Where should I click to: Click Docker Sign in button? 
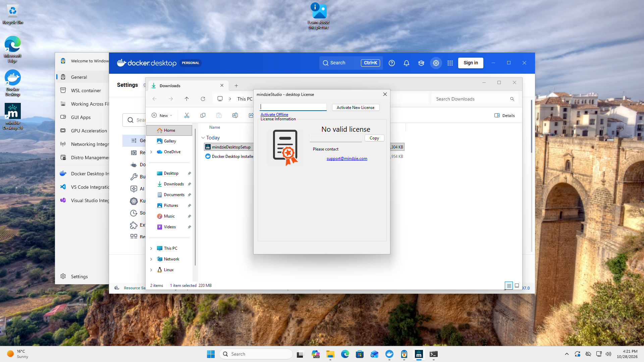[x=471, y=63]
